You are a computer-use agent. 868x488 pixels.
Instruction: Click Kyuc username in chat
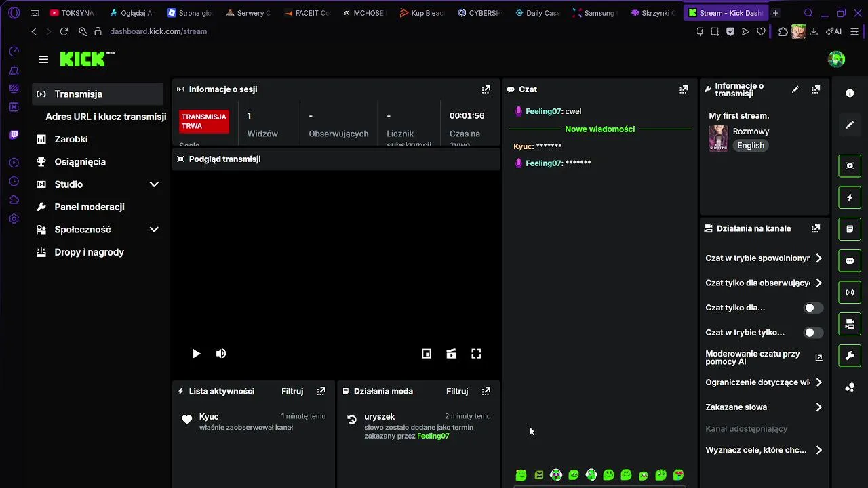point(523,146)
